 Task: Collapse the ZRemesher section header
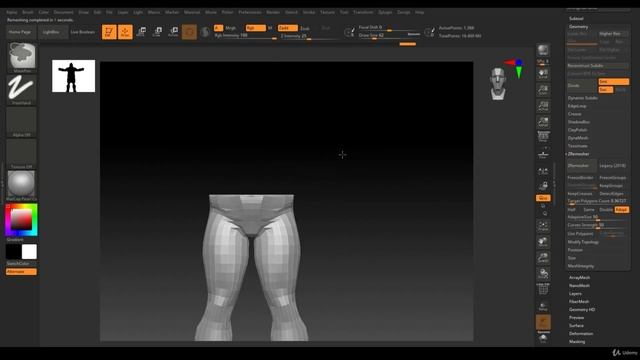tap(578, 154)
